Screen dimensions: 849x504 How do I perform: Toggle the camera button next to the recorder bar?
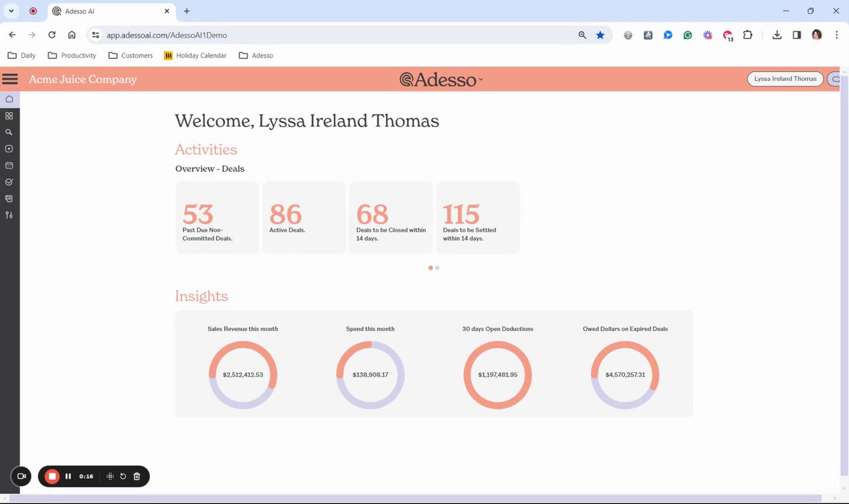pyautogui.click(x=21, y=476)
